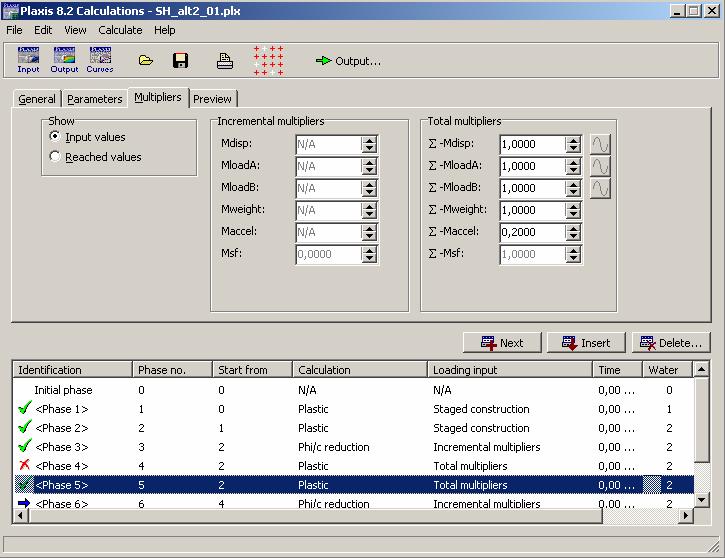This screenshot has width=725, height=558.
Task: Click the Calculation column header
Action: coord(360,370)
